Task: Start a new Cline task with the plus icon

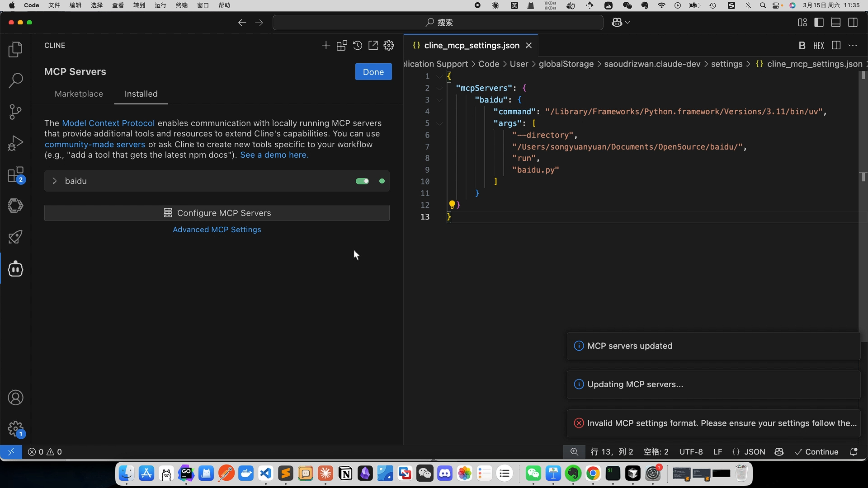Action: (x=326, y=45)
